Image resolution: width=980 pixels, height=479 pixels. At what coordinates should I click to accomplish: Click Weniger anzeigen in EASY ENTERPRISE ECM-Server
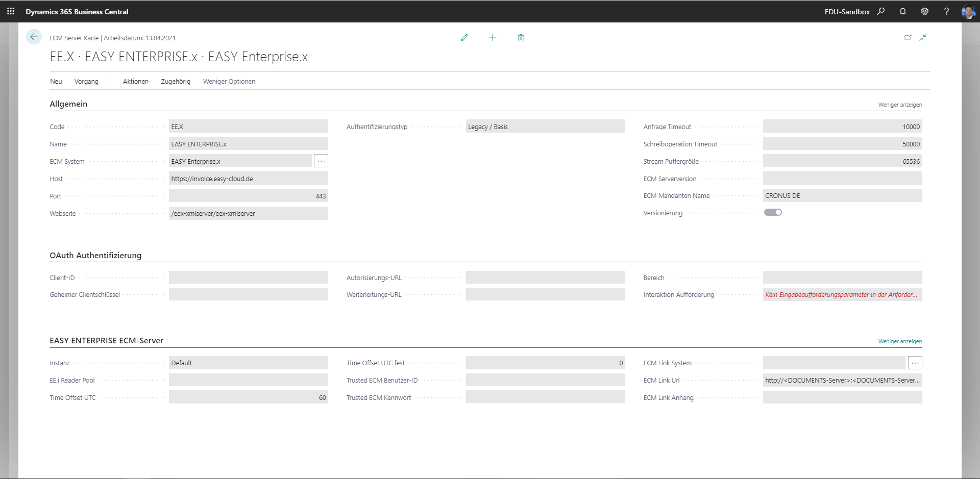pyautogui.click(x=900, y=341)
